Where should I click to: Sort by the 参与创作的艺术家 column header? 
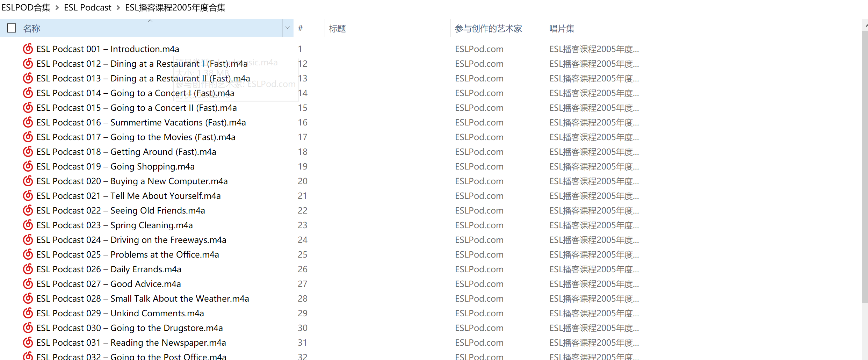pyautogui.click(x=488, y=29)
